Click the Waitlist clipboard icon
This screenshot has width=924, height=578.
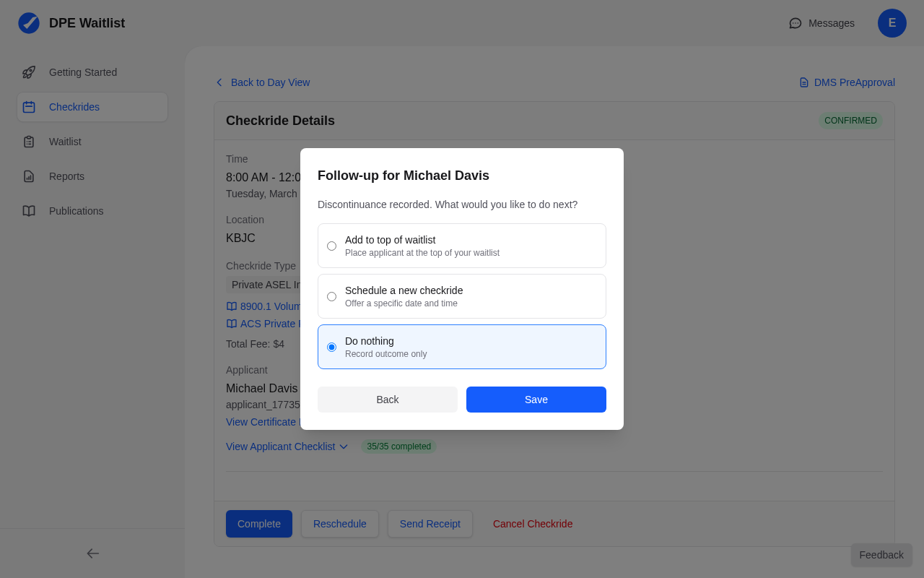[29, 142]
